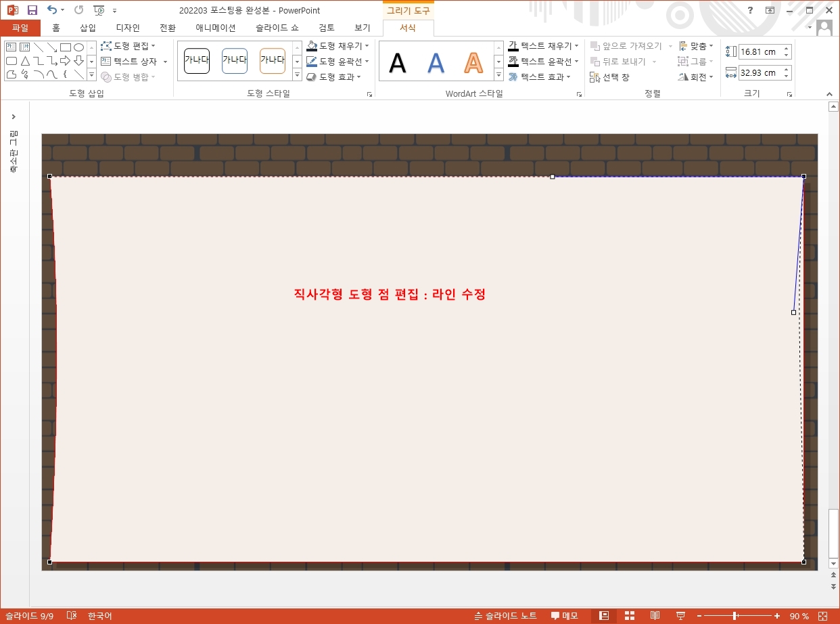The image size is (840, 624).
Task: Switch to the 슬라이드 쇼 tab
Action: pyautogui.click(x=277, y=28)
